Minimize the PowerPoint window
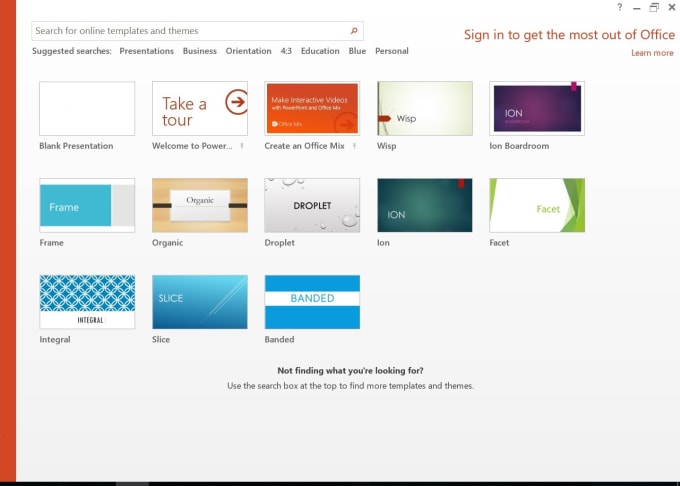 [x=637, y=8]
